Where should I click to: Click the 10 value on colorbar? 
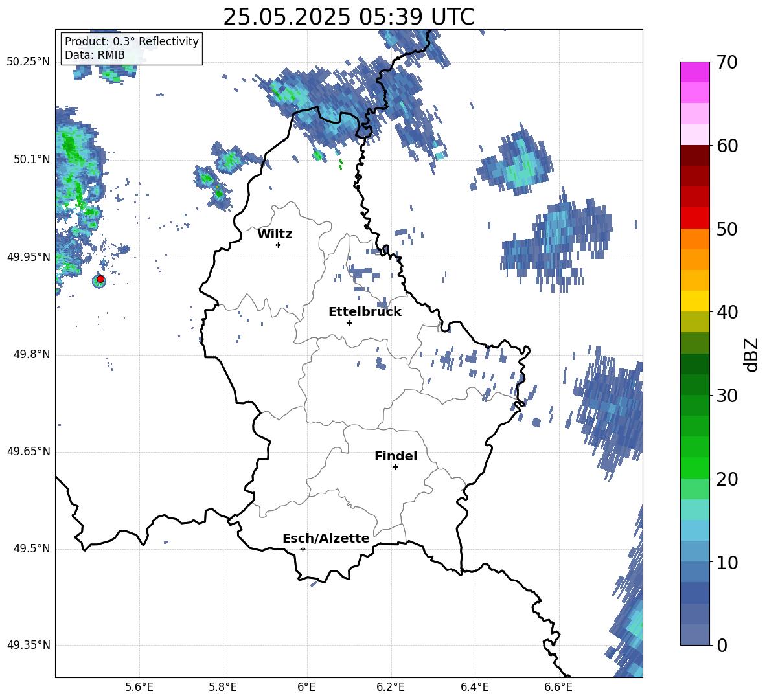tap(727, 562)
